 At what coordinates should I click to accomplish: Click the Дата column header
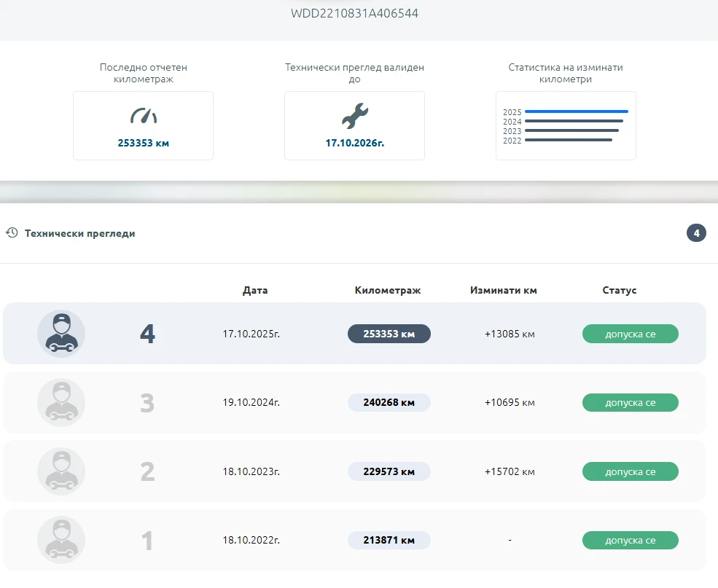[255, 290]
